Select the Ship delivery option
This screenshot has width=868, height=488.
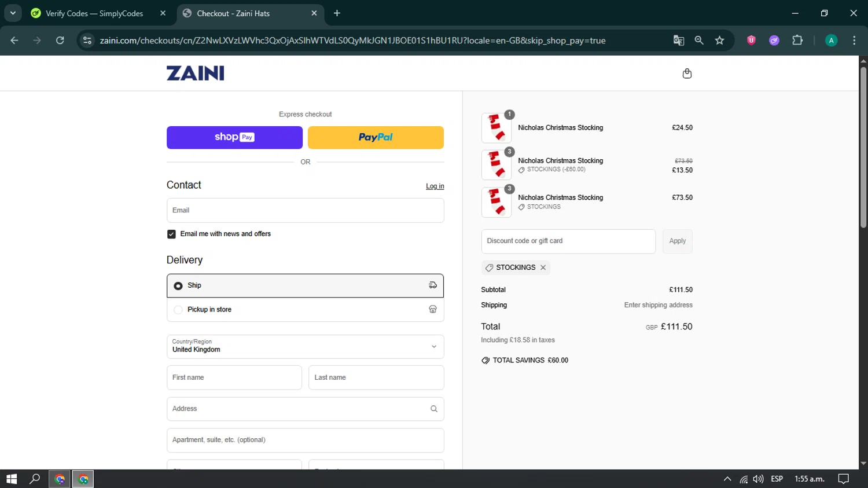(x=305, y=285)
